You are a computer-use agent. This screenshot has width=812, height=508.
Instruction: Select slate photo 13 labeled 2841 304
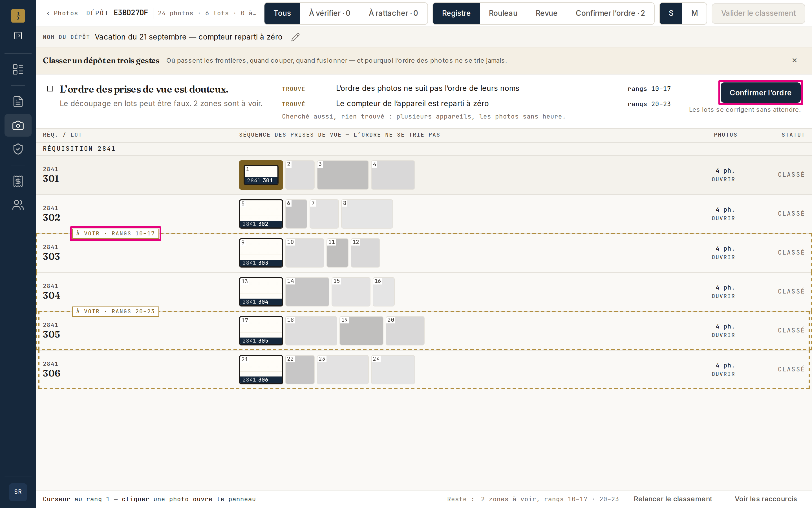coord(261,292)
